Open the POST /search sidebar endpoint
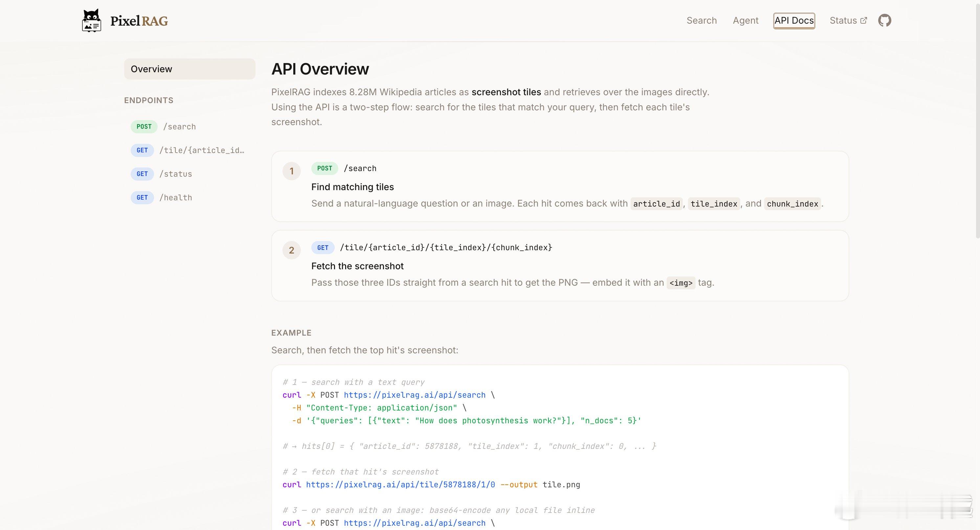The height and width of the screenshot is (530, 980). [189, 127]
